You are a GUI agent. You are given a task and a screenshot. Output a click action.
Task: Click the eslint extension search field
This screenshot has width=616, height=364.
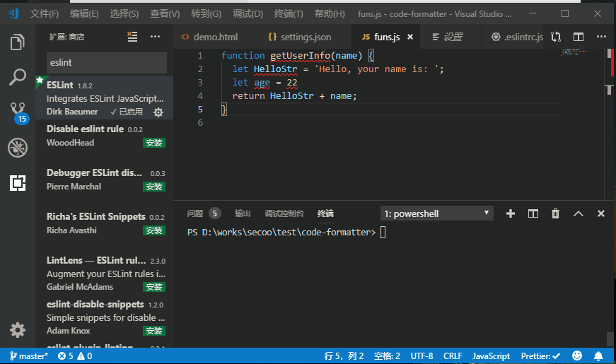(107, 63)
